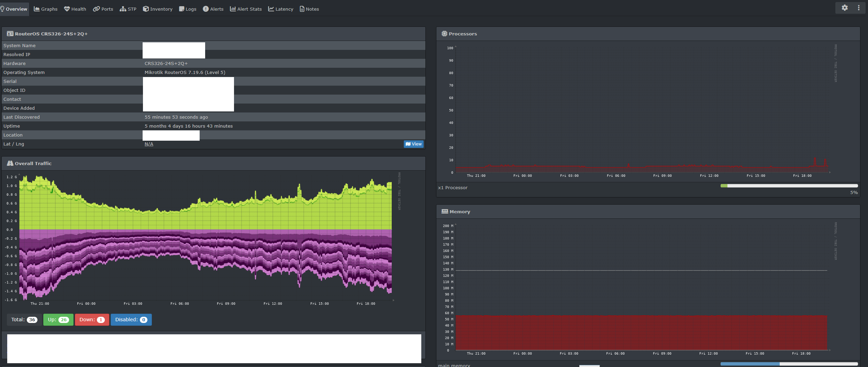Open the Inventory tab
The image size is (868, 367).
point(158,9)
